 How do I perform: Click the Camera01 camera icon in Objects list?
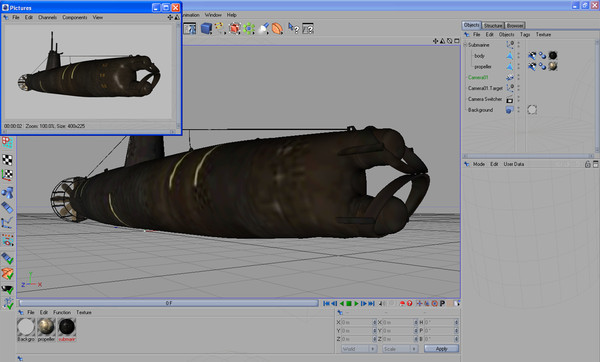510,77
